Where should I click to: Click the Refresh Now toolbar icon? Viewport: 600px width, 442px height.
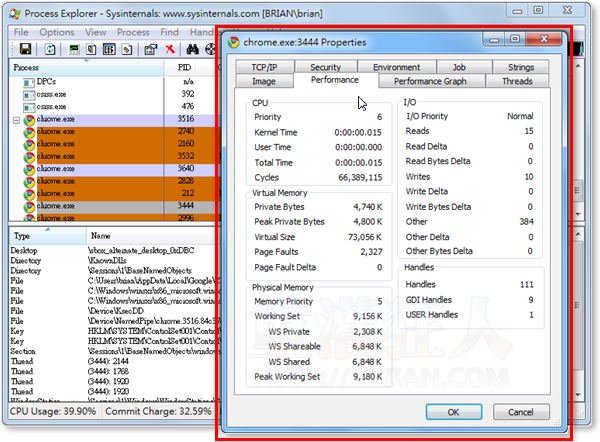pos(50,49)
